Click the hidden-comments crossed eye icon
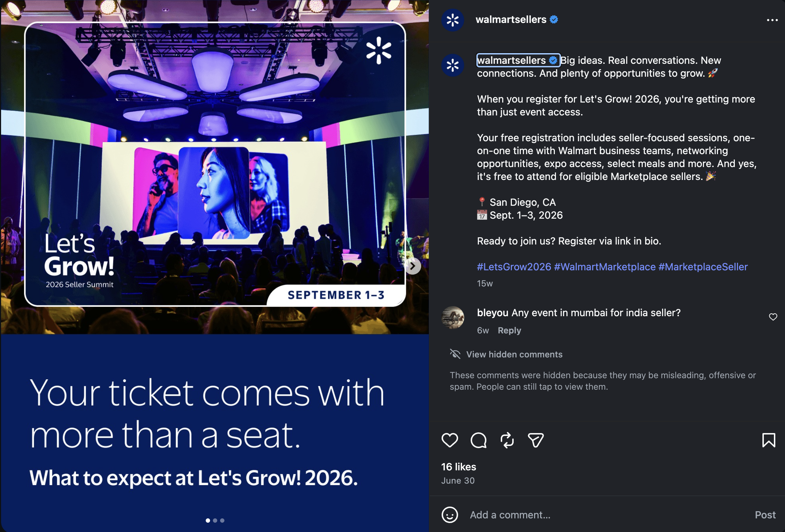The width and height of the screenshot is (785, 532). 455,354
